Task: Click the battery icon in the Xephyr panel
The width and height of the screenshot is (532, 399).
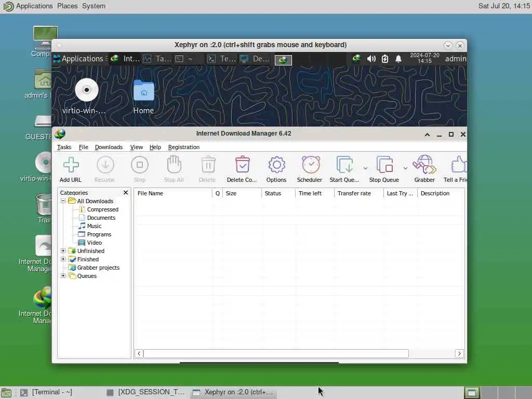Action: coord(385,59)
